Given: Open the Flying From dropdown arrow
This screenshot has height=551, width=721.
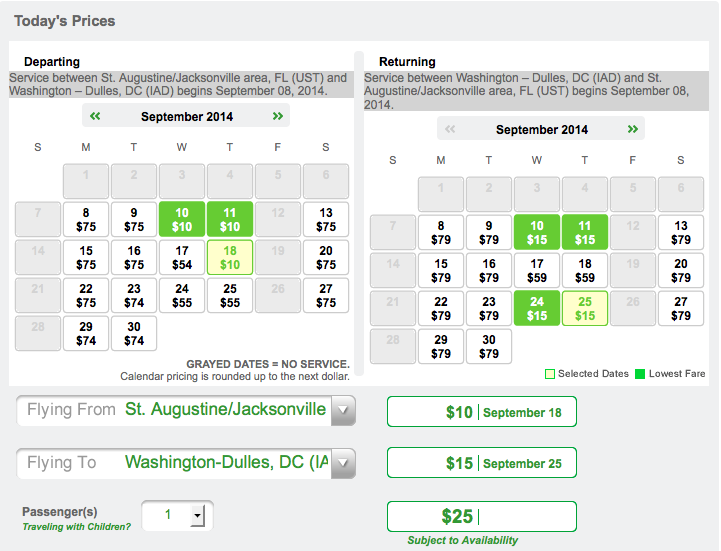Looking at the screenshot, I should click(x=343, y=410).
